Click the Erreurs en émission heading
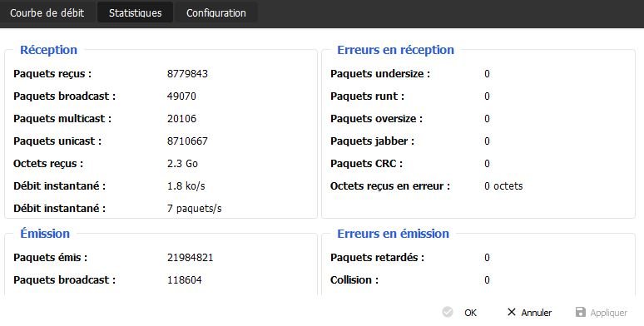The image size is (644, 326). (x=393, y=234)
